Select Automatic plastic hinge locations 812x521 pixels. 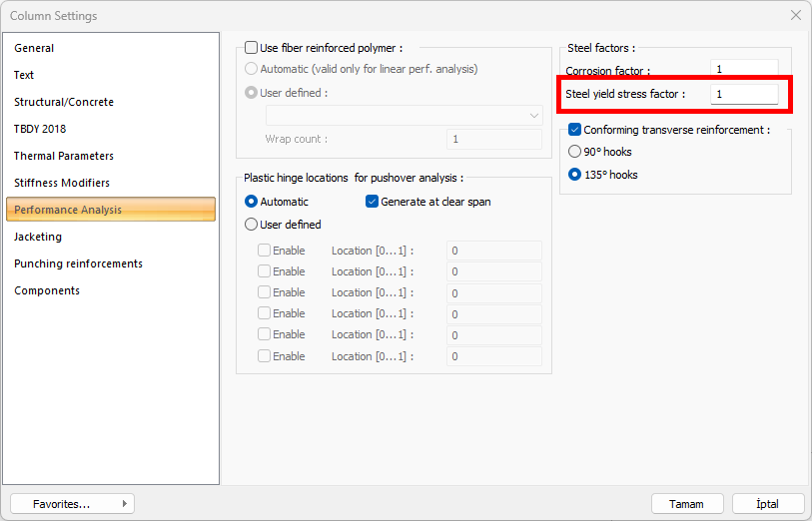252,202
